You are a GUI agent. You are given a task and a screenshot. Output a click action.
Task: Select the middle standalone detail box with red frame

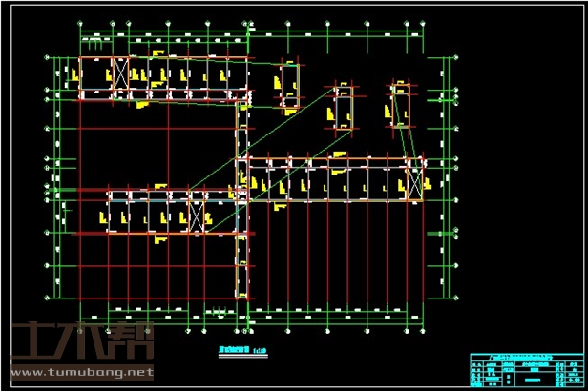click(x=343, y=107)
